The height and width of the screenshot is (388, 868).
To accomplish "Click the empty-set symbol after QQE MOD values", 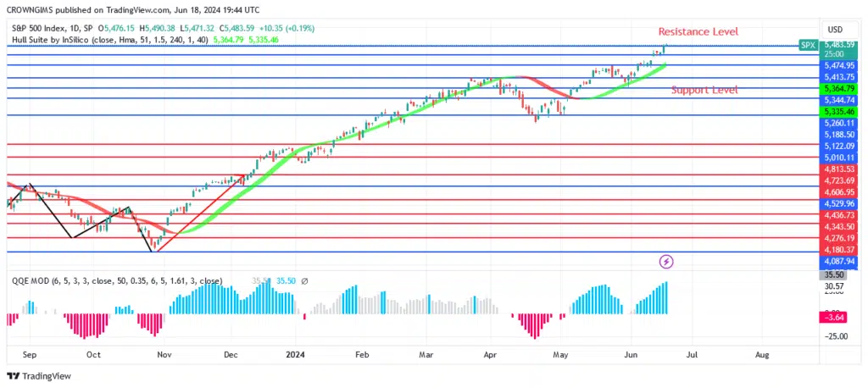I will [304, 281].
